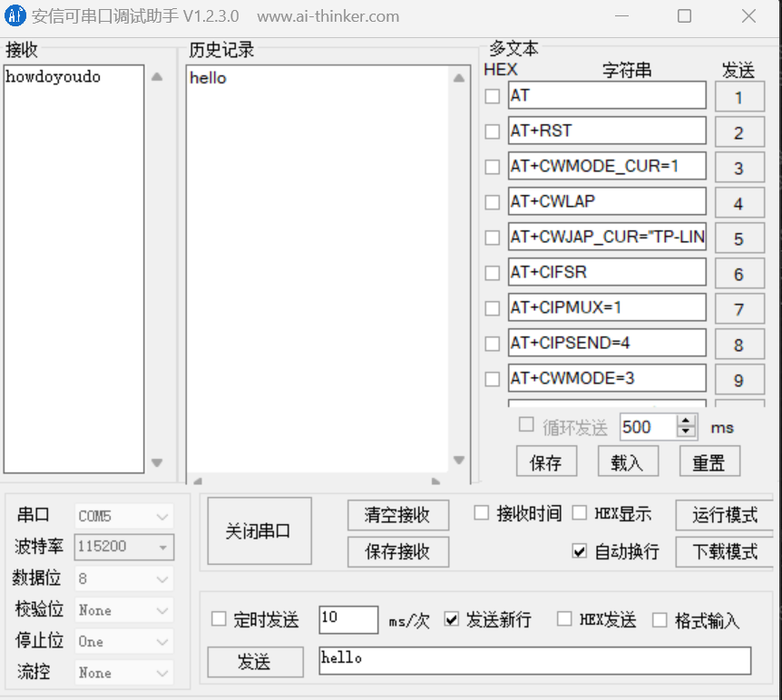Enable HEX mode for AT+RST command
Image resolution: width=782 pixels, height=700 pixels.
[x=492, y=131]
